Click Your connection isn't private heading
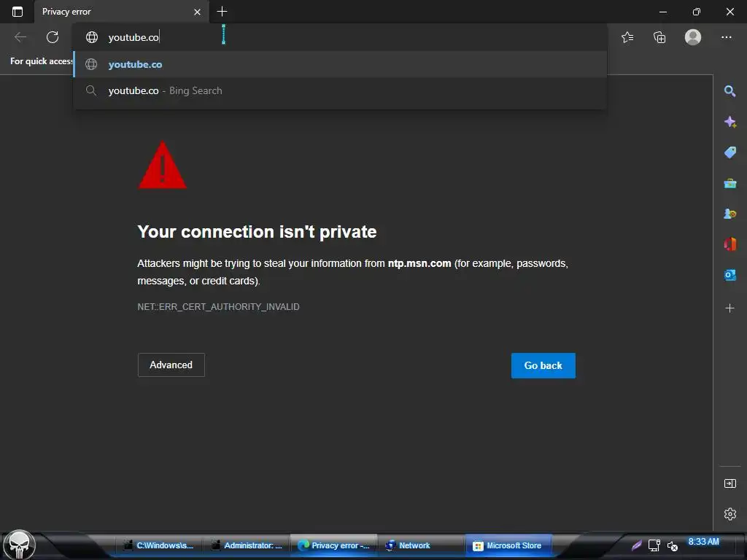747x560 pixels. 257,232
